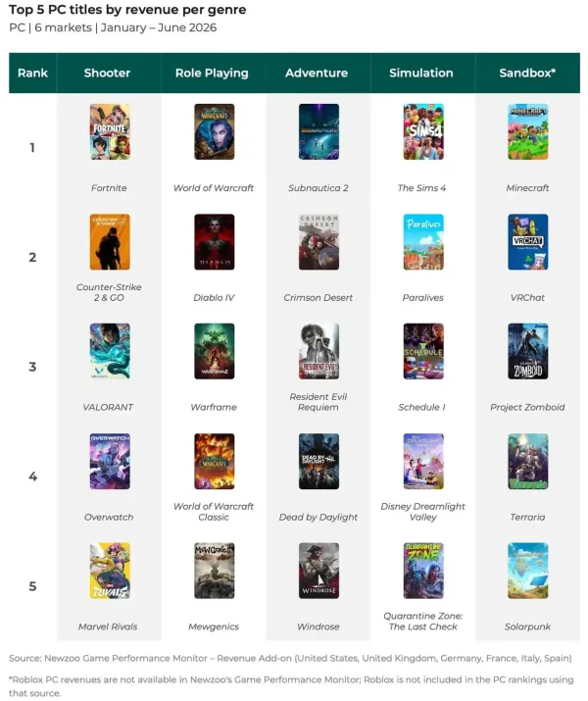Click the Fortnite cover art
Viewport: 588px width, 701px height.
[110, 132]
